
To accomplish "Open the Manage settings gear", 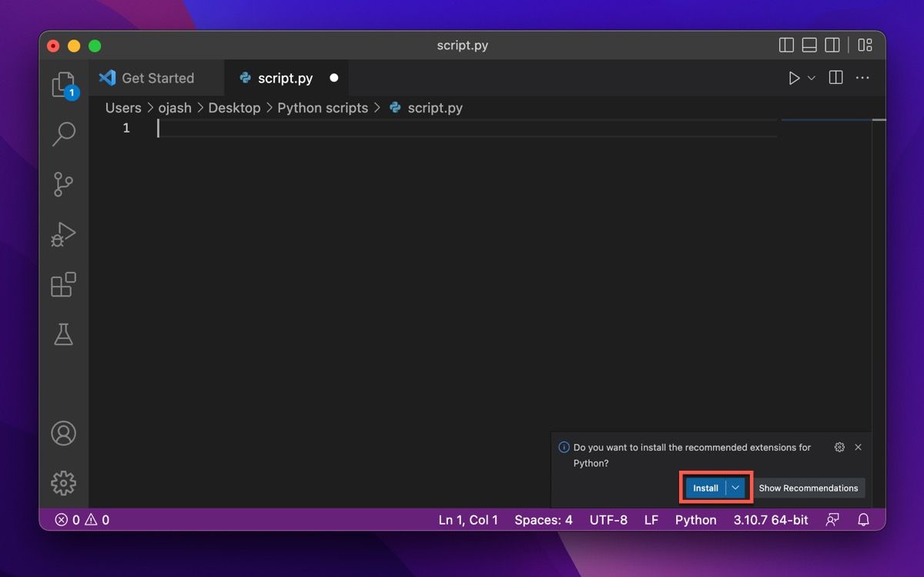I will coord(63,482).
